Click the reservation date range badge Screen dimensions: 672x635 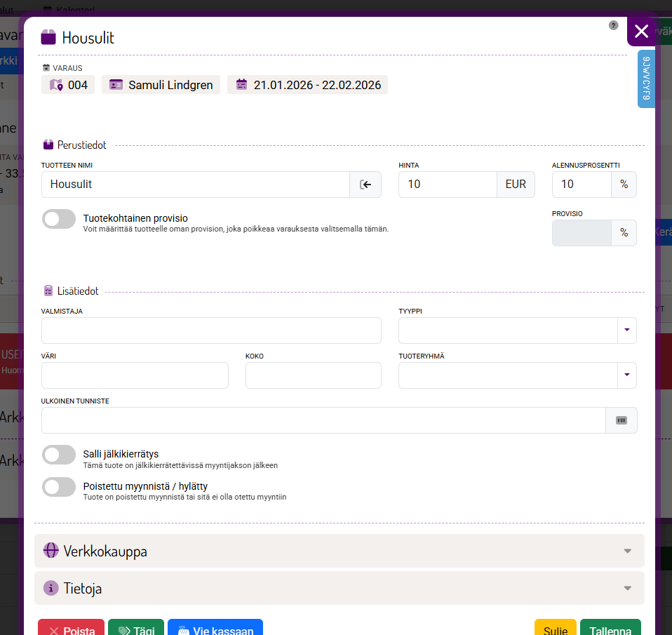[307, 85]
